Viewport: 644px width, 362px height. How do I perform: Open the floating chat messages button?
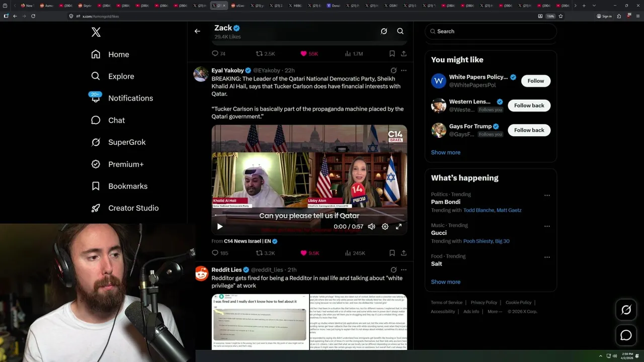[x=626, y=335]
